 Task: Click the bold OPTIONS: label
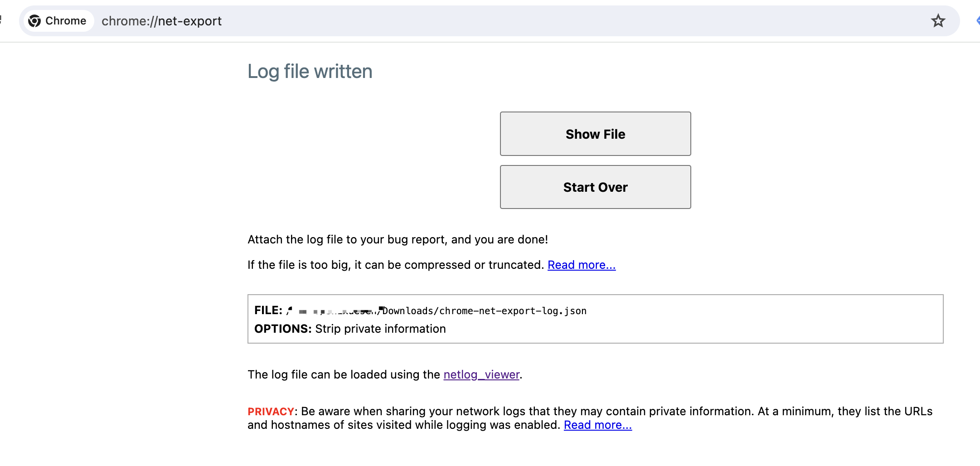282,329
